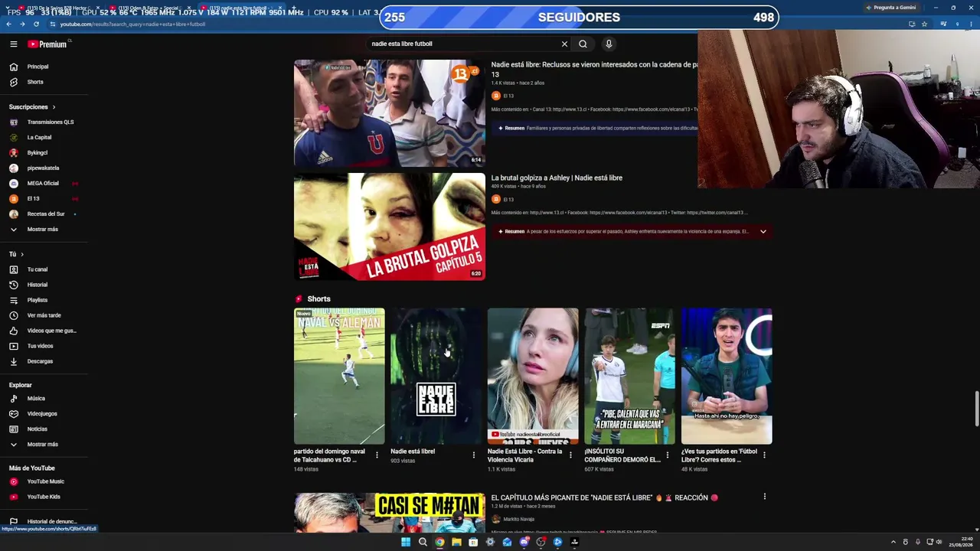The height and width of the screenshot is (551, 980).
Task: Open Transmisiones QLS subscription
Action: tap(44, 122)
